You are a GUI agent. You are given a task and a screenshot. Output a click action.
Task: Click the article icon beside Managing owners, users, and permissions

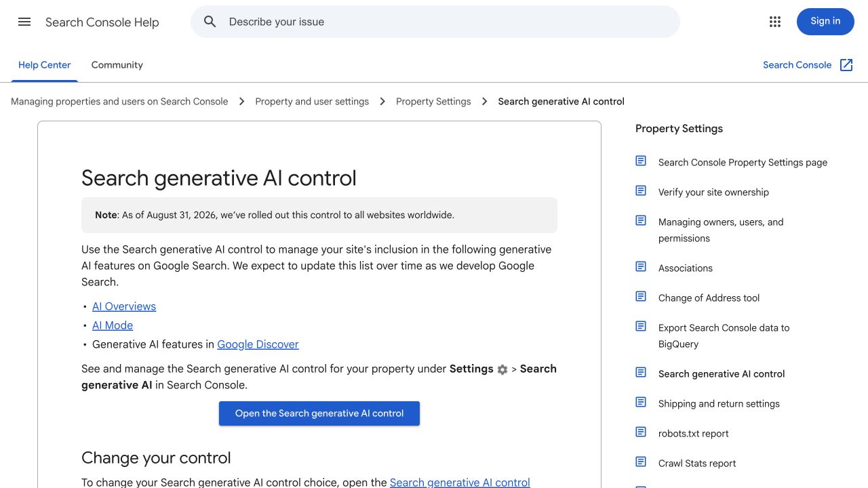(x=641, y=220)
